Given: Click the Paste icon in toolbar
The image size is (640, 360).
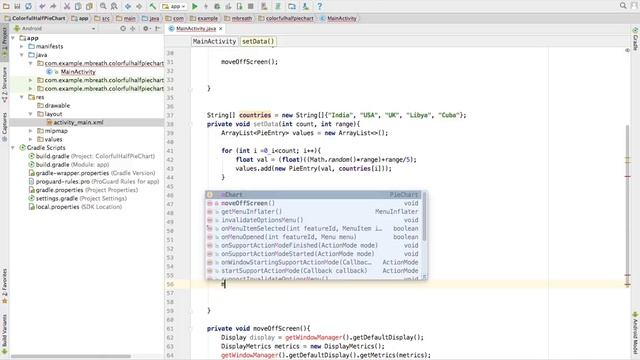Looking at the screenshot, I should [x=89, y=6].
